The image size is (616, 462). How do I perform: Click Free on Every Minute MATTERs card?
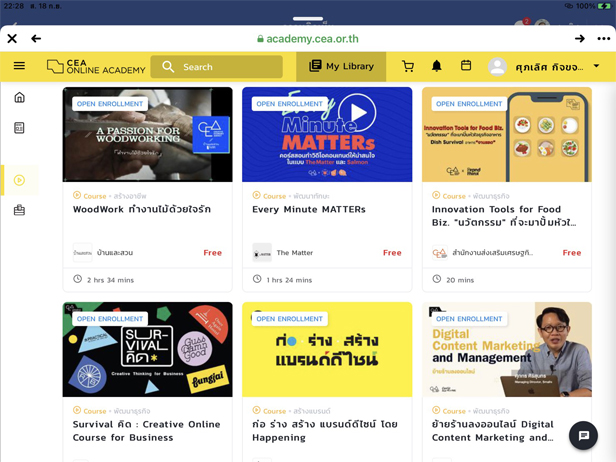pyautogui.click(x=392, y=253)
